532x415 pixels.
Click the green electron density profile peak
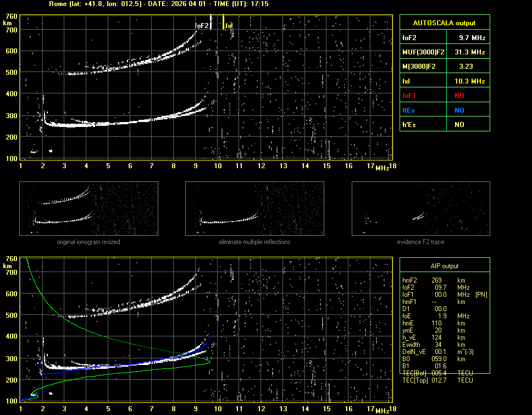(209, 361)
